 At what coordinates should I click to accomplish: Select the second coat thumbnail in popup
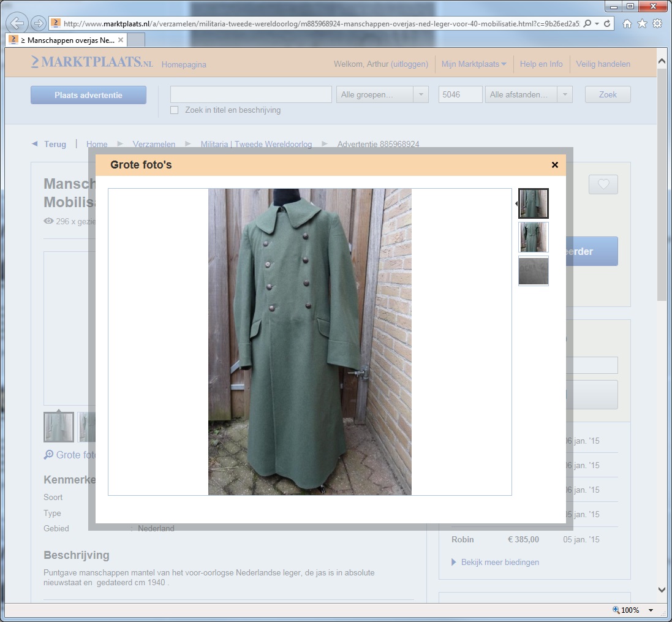(x=533, y=237)
